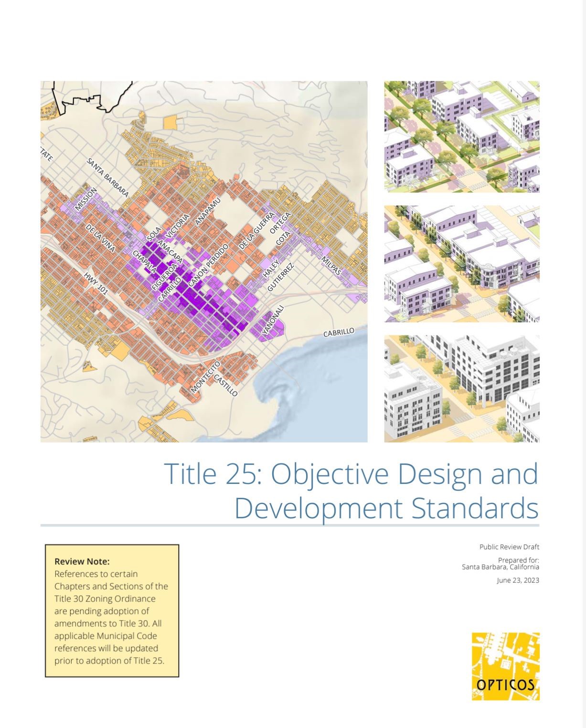Click the "Santa Barbara, California" text
The width and height of the screenshot is (586, 728).
pyautogui.click(x=500, y=567)
